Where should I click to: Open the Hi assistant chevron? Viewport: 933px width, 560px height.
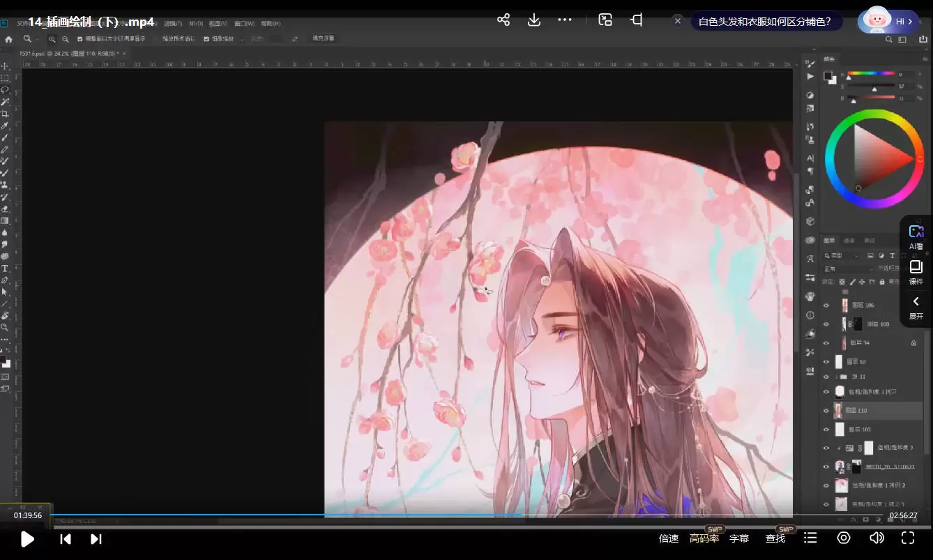point(910,22)
